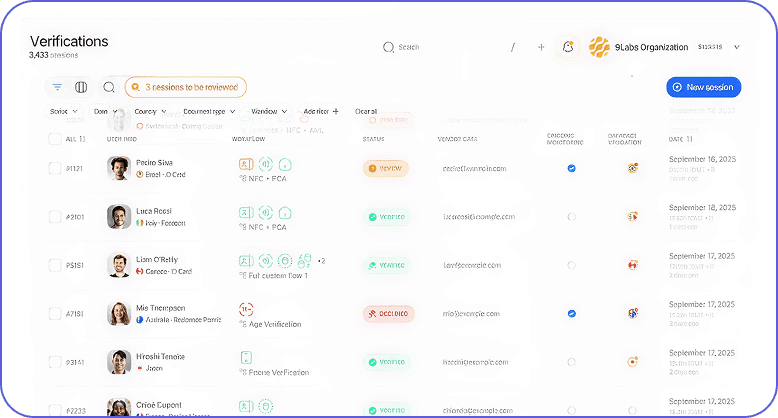Open the column layout icon
This screenshot has width=778, height=418.
(81, 87)
